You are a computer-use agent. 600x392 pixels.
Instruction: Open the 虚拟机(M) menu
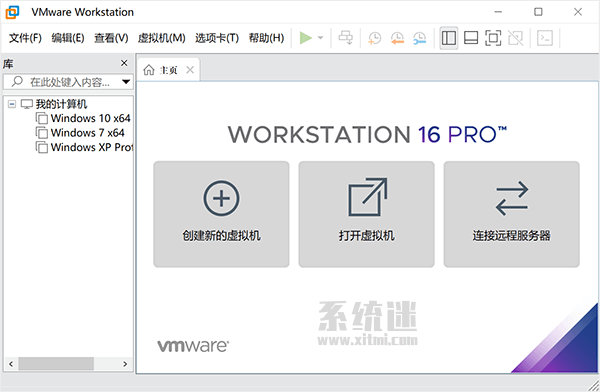point(161,38)
